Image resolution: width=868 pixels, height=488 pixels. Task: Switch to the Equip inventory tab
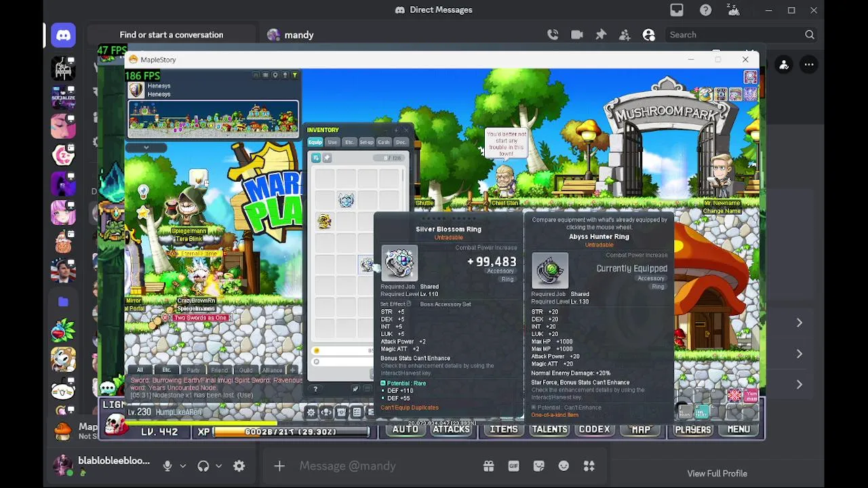315,142
